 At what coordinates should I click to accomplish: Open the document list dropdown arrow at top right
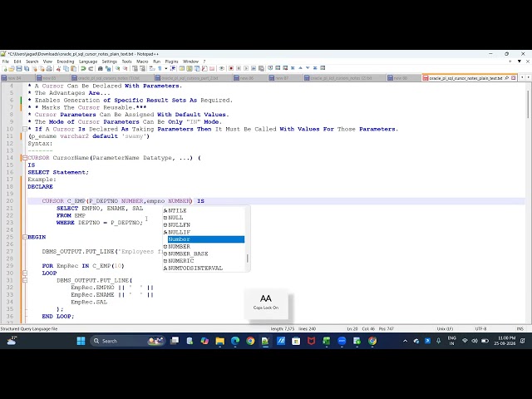click(x=520, y=62)
